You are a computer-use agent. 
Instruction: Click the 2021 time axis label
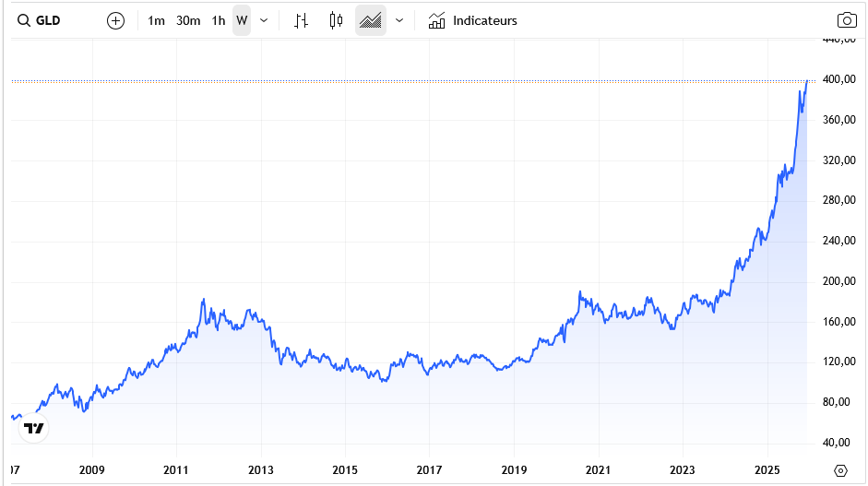click(x=598, y=470)
